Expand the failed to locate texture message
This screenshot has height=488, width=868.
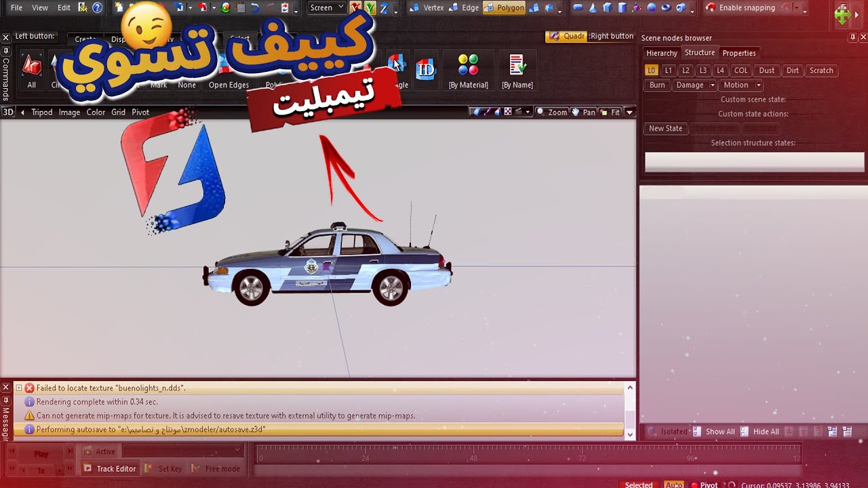click(19, 388)
